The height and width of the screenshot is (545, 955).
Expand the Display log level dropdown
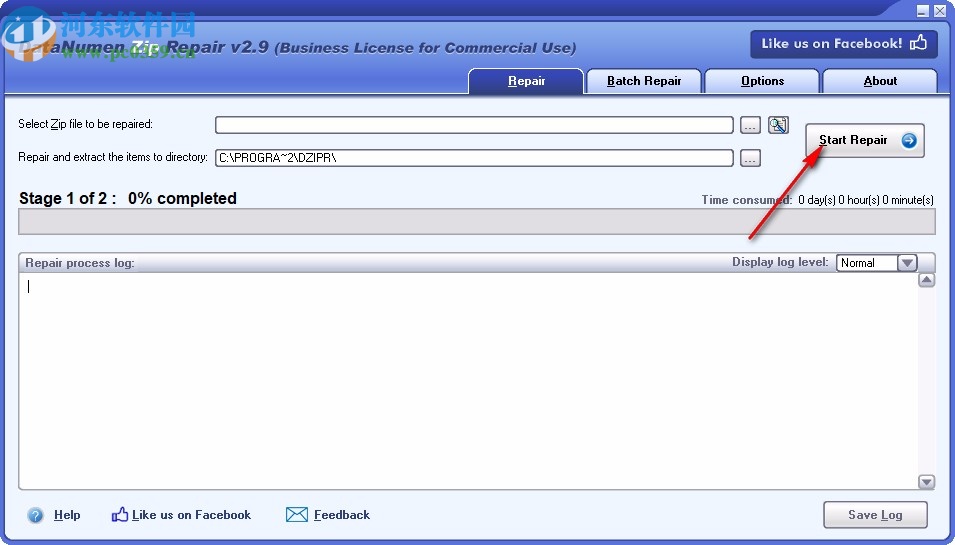[x=907, y=263]
